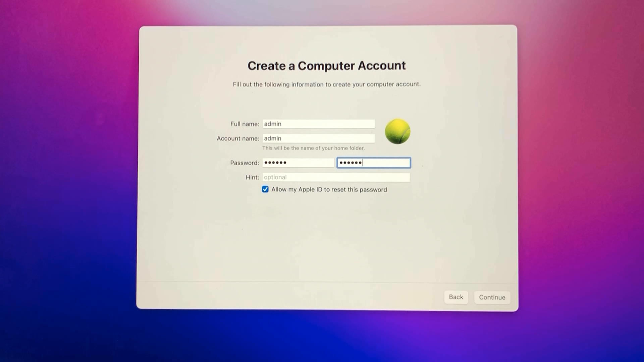Click the 'Fill out the following information' subtitle
Image resolution: width=644 pixels, height=362 pixels.
tap(326, 84)
